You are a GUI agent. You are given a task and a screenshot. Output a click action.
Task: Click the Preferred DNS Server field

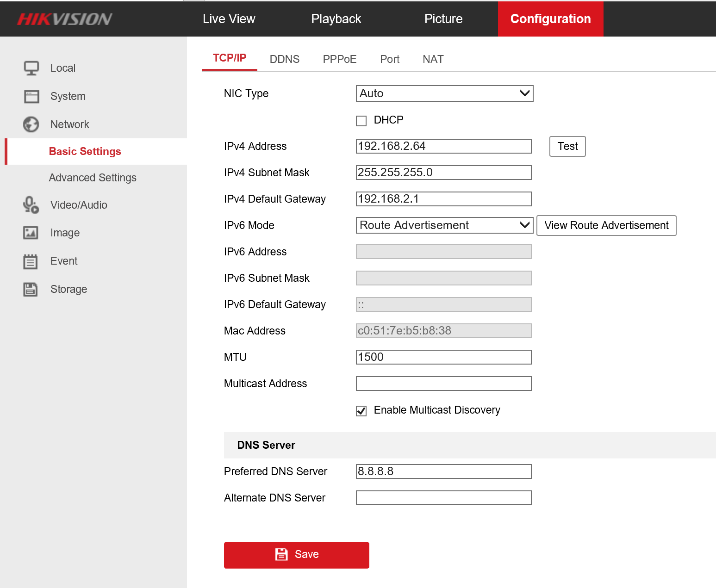click(443, 471)
